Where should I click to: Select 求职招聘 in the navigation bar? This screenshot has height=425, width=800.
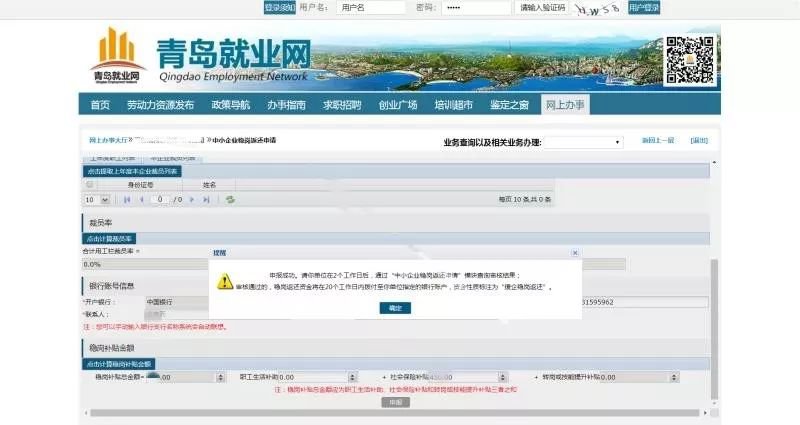pos(342,105)
